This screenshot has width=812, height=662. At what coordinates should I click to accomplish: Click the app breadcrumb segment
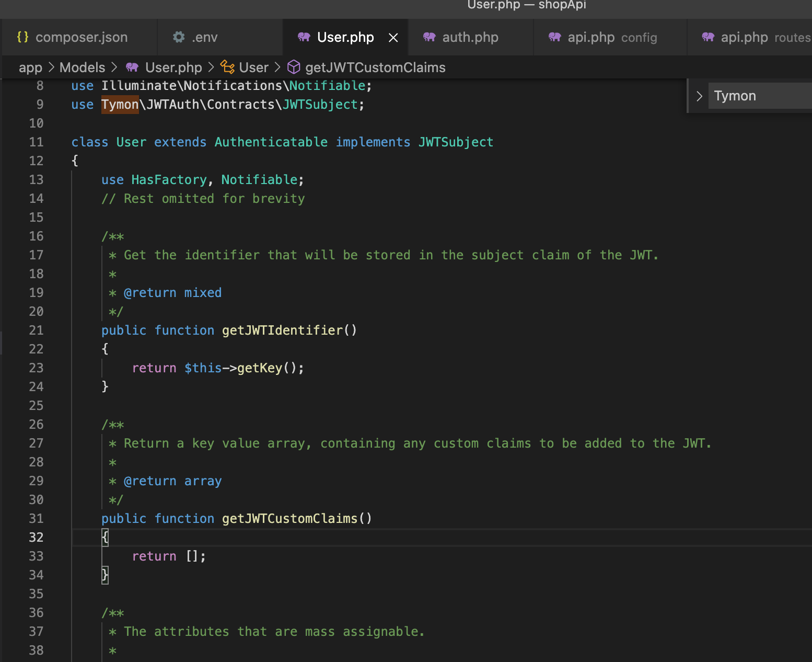click(x=30, y=67)
